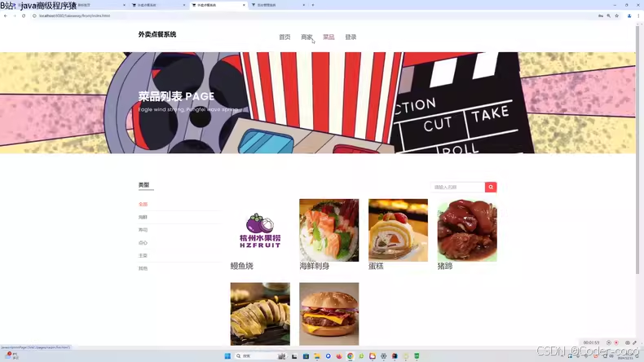Image resolution: width=644 pixels, height=362 pixels.
Task: Open the IntelliJ-style dark icon in taskbar
Action: pos(395,355)
